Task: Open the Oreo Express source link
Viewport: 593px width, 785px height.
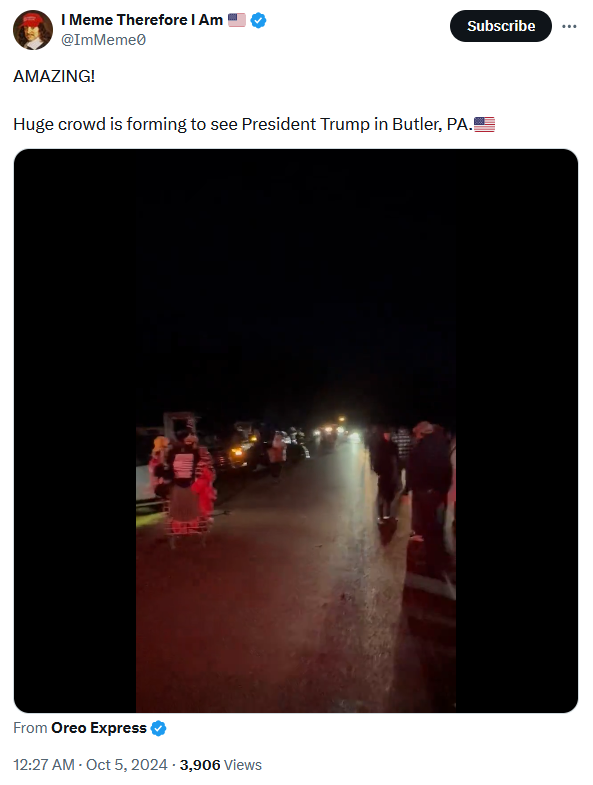Action: point(99,728)
